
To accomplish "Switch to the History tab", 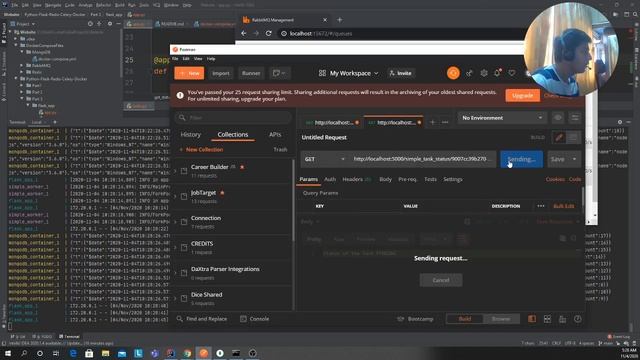I will 191,134.
